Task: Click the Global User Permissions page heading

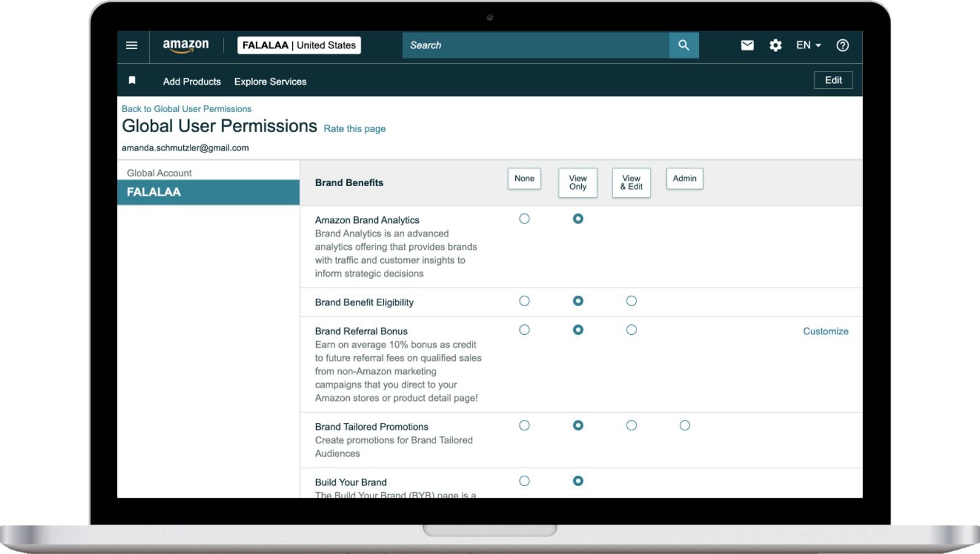Action: 219,126
